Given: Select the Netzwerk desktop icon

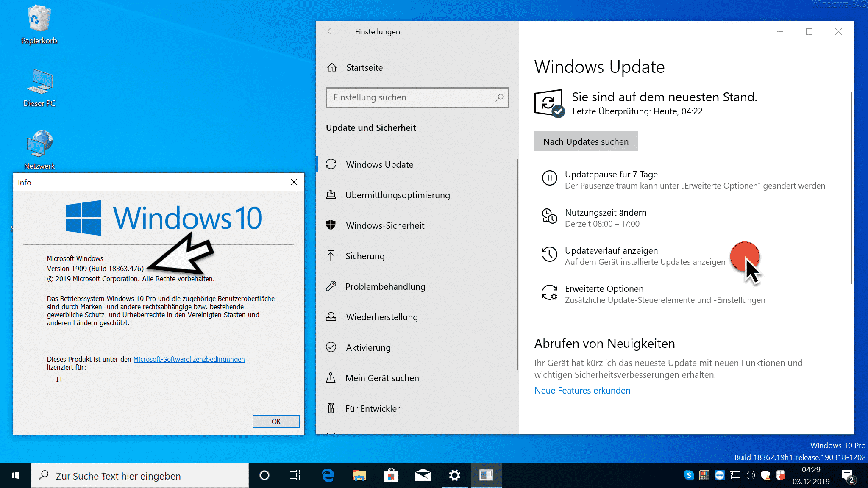Looking at the screenshot, I should tap(39, 150).
